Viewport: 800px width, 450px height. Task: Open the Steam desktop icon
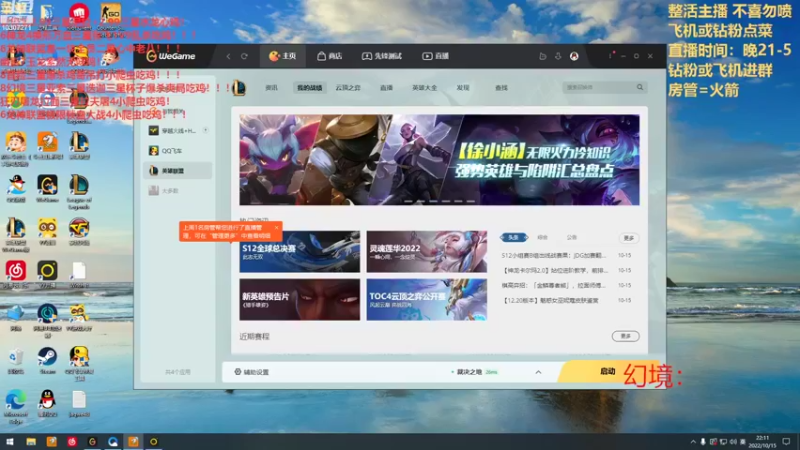point(47,361)
